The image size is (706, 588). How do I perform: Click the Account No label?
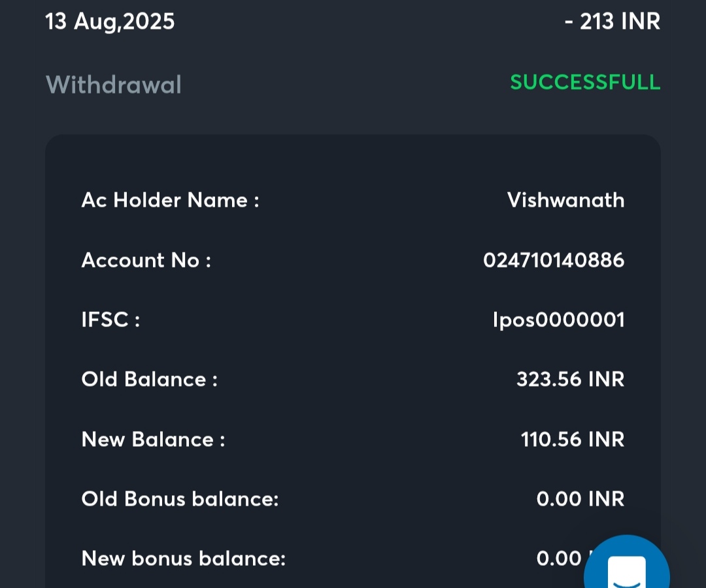point(146,260)
